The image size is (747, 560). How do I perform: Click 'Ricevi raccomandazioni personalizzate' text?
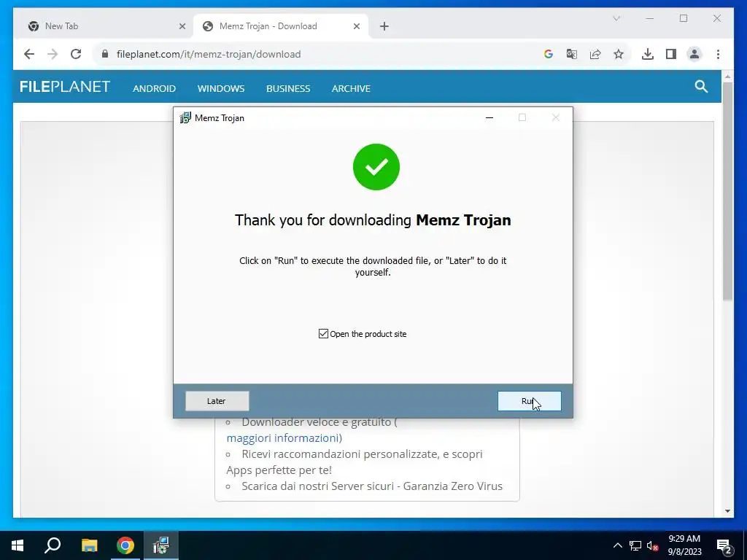pyautogui.click(x=340, y=454)
